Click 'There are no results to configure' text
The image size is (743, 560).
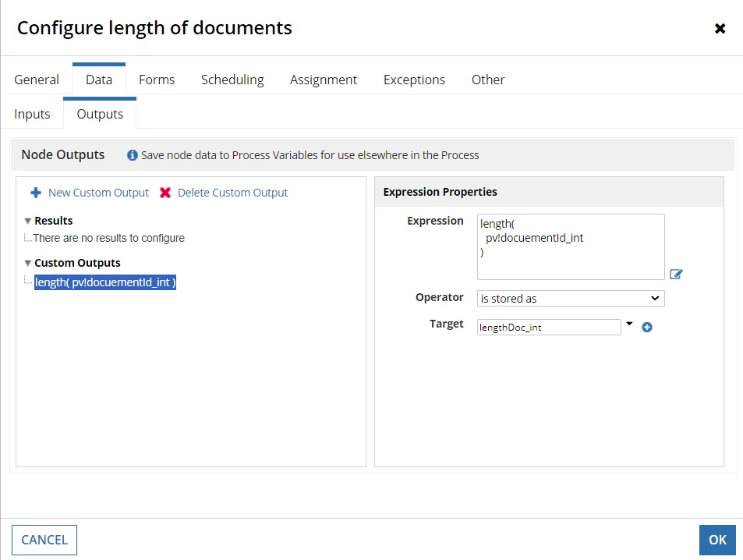pos(109,238)
